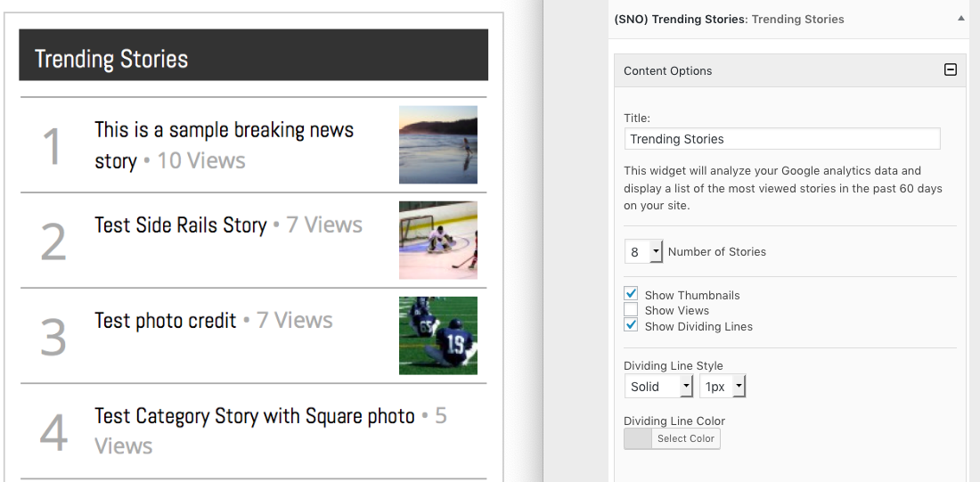Click the Select Color button
The width and height of the screenshot is (980, 482).
tap(686, 439)
